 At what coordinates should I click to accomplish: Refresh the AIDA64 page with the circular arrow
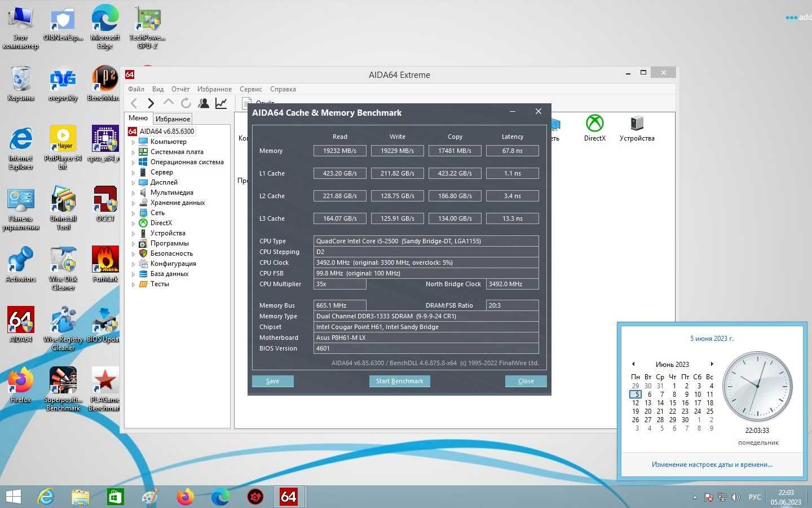pyautogui.click(x=186, y=103)
